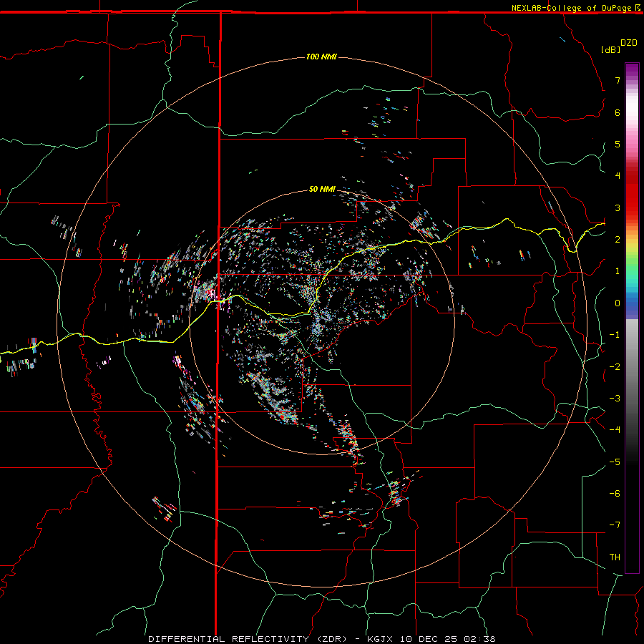The width and height of the screenshot is (644, 644).
Task: Click the 100 NMI range ring label
Action: (321, 57)
